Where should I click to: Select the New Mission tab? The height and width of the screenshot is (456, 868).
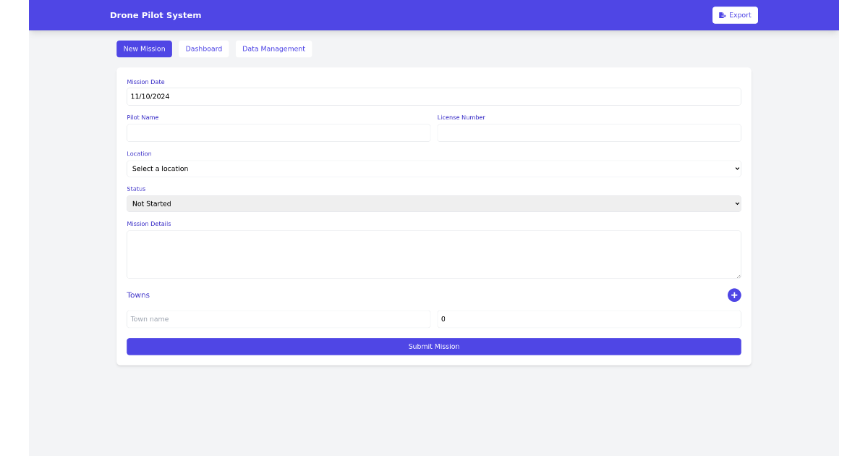coord(144,48)
